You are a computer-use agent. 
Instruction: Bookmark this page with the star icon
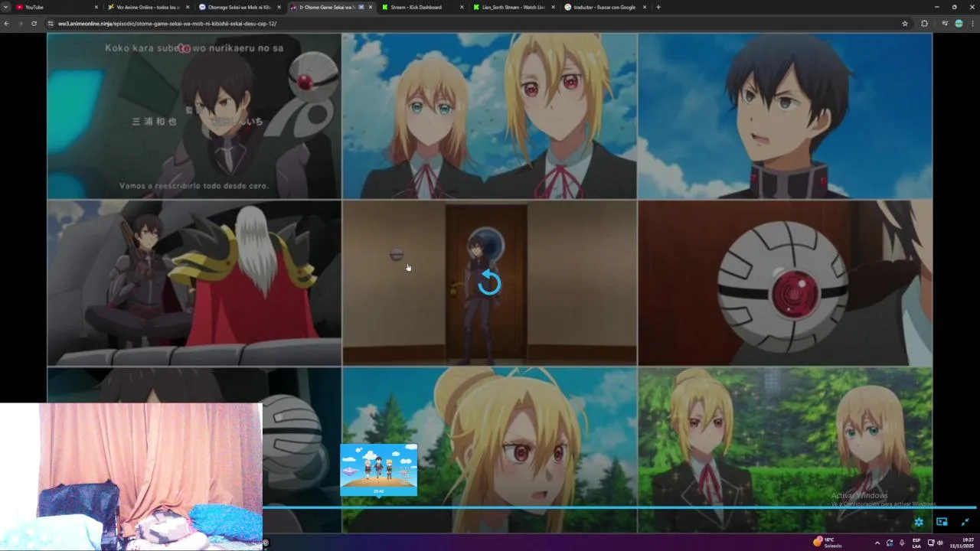pos(905,24)
